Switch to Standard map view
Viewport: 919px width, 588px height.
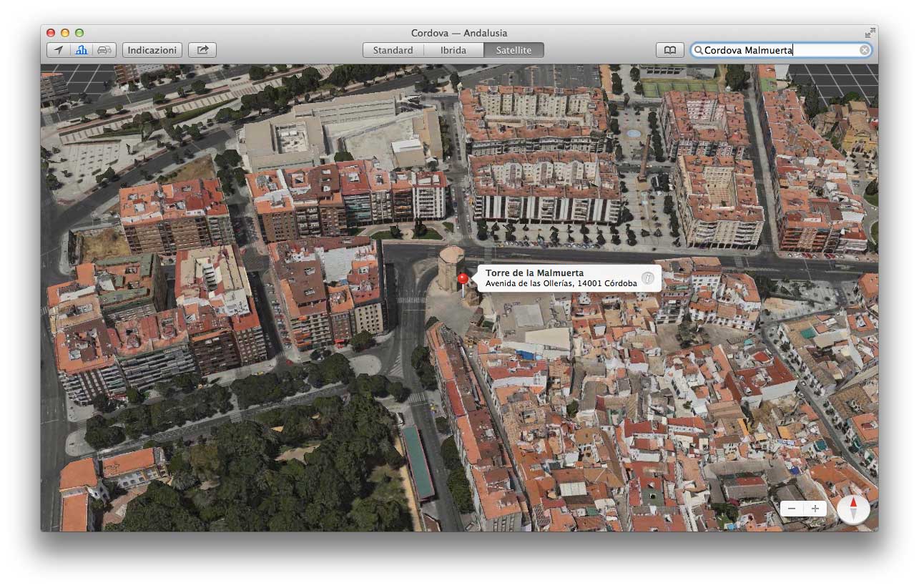393,50
